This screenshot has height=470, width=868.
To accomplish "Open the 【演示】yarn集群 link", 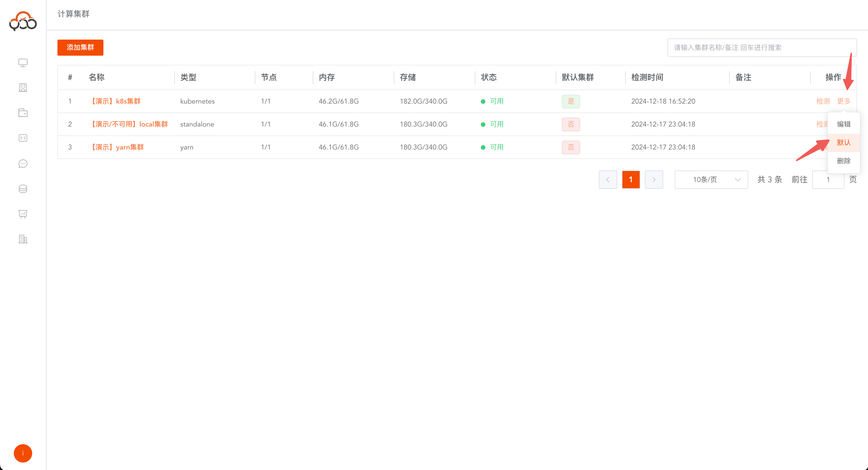I will coord(117,147).
